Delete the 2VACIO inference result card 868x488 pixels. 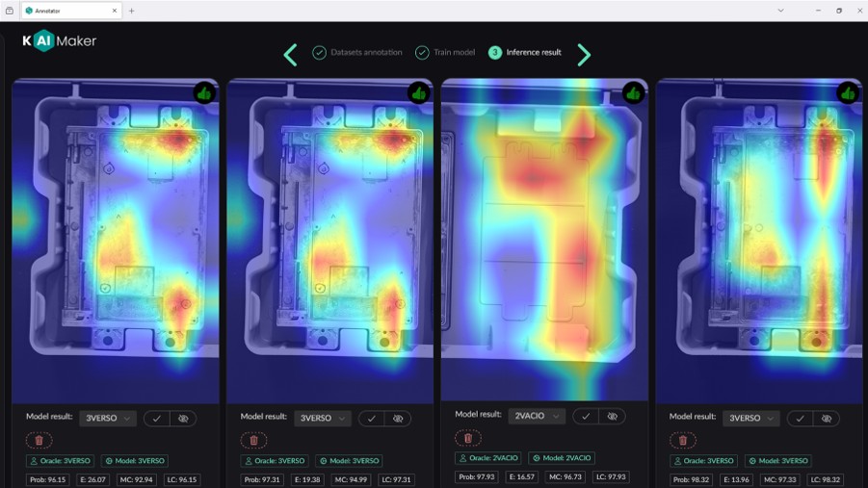pos(467,438)
